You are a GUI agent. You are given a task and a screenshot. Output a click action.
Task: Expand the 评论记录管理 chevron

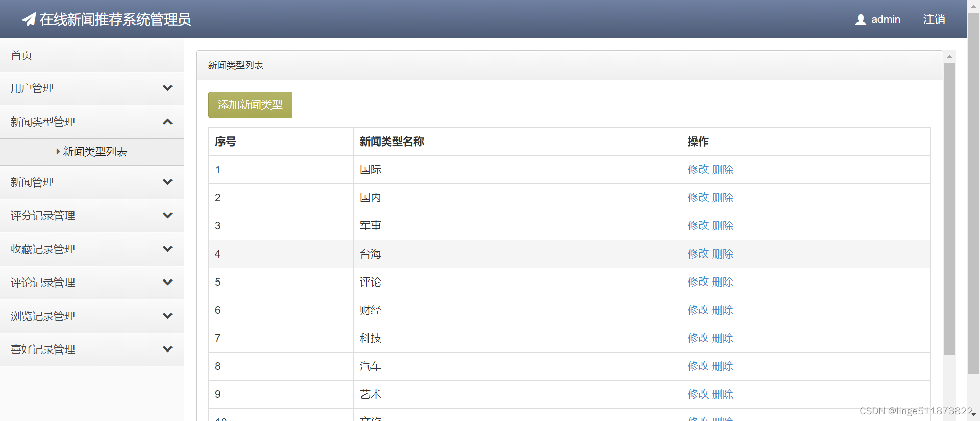pos(167,282)
